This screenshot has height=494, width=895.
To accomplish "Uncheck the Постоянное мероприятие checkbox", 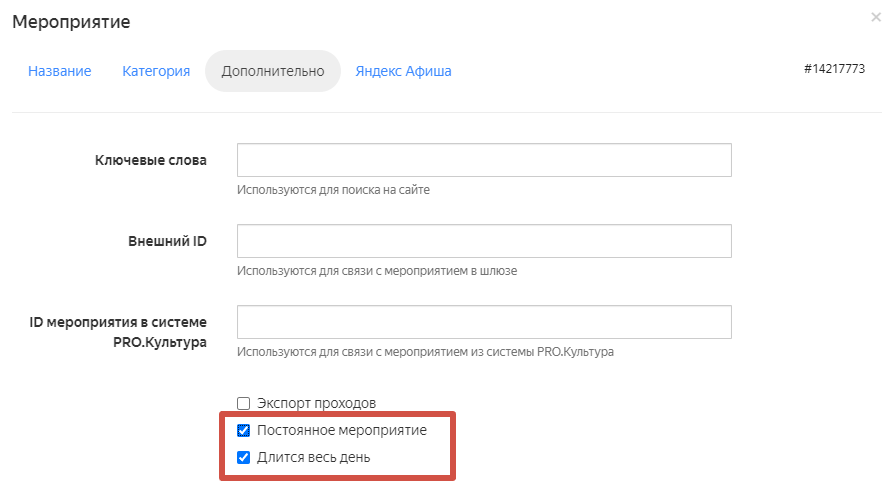I will (243, 431).
